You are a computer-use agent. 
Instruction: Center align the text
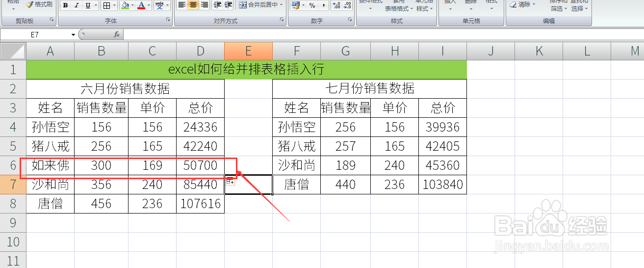click(193, 5)
